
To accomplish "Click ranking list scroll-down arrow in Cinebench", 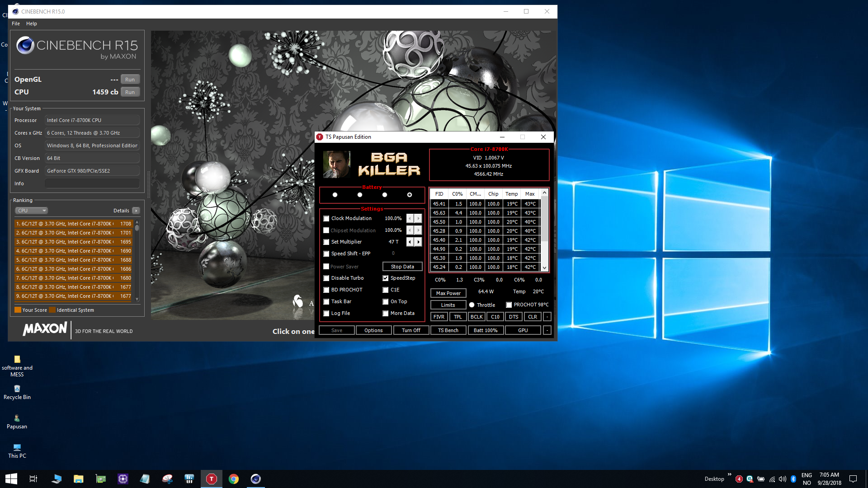I will click(x=137, y=299).
